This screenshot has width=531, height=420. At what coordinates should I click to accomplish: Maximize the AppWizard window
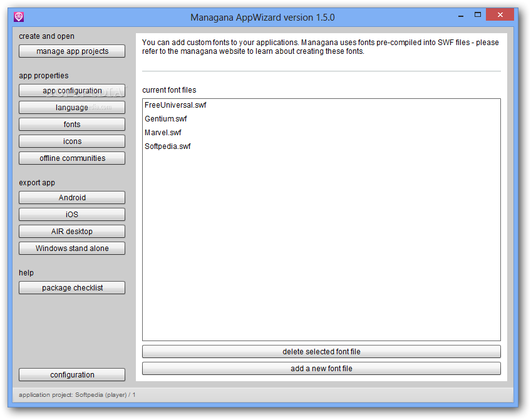(478, 14)
